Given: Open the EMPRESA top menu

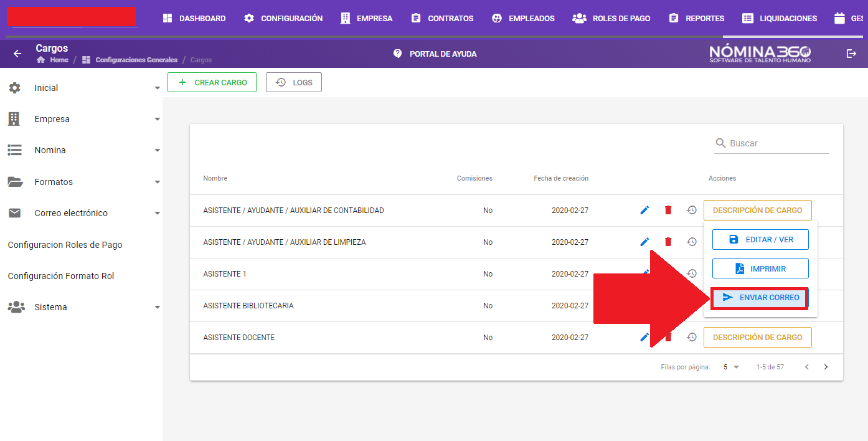Looking at the screenshot, I should (367, 19).
